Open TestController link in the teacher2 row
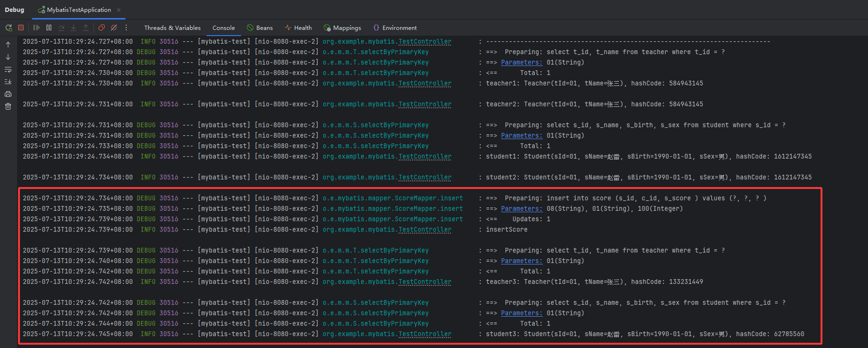The image size is (868, 348). 425,104
